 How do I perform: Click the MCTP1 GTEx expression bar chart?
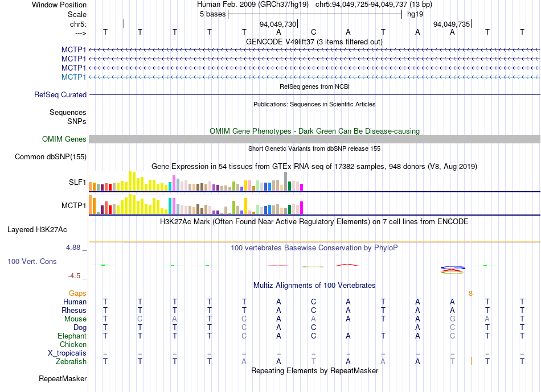coord(196,204)
